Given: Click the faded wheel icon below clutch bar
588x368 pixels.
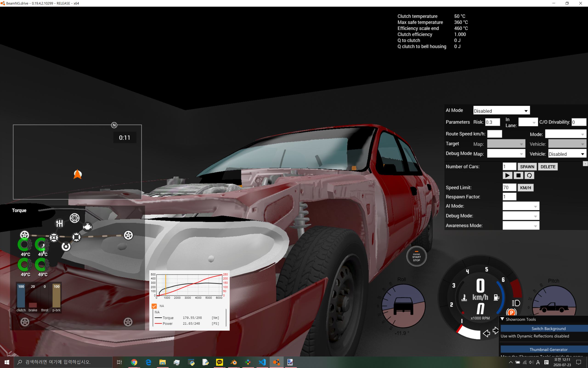Looking at the screenshot, I should pyautogui.click(x=25, y=322).
